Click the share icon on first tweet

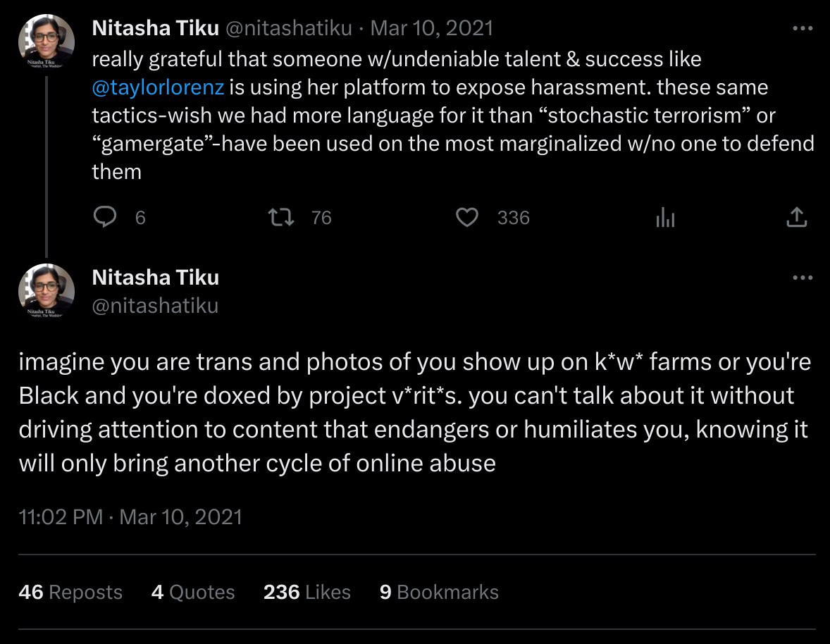point(795,218)
